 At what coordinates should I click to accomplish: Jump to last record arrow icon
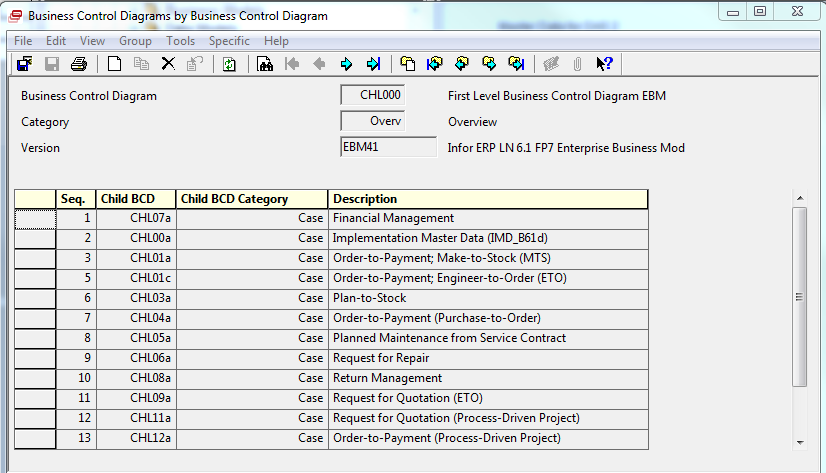373,64
